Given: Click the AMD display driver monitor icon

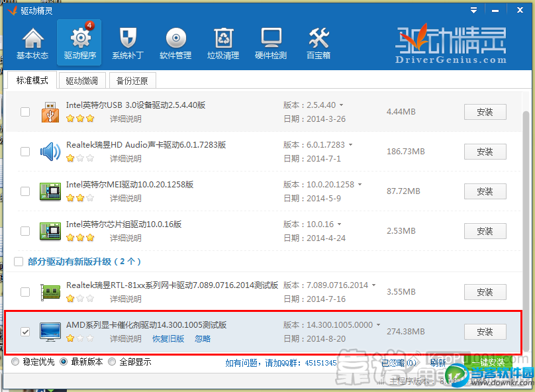Looking at the screenshot, I should pyautogui.click(x=50, y=332).
